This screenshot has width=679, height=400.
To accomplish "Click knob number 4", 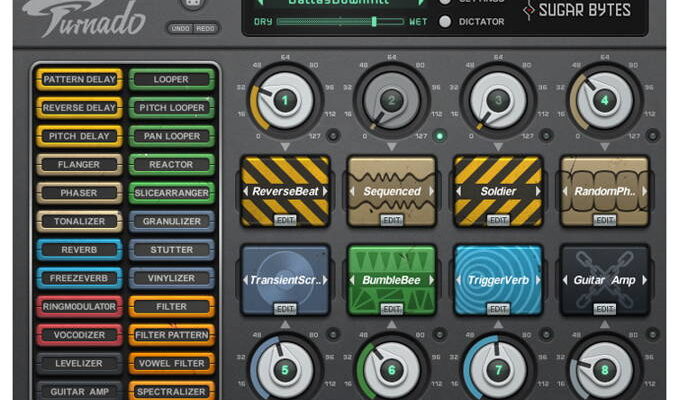I will point(604,100).
